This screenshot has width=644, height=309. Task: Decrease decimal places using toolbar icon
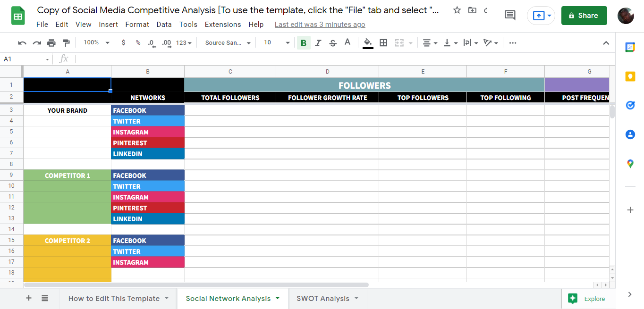pos(151,42)
